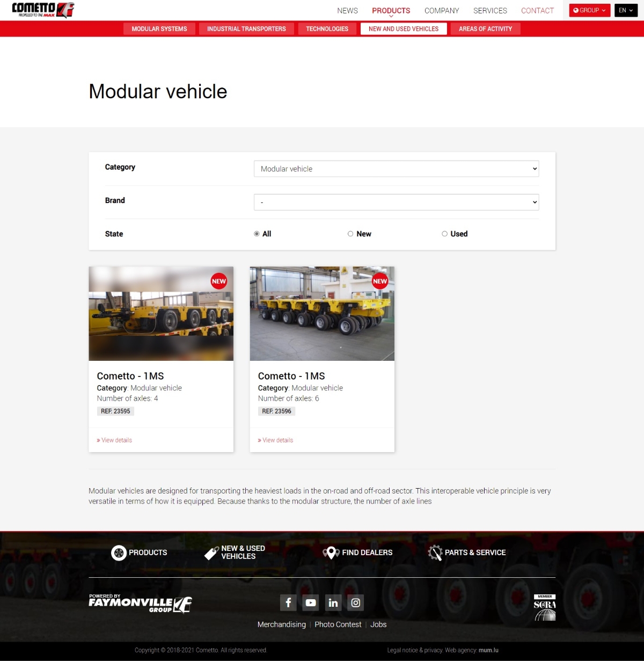This screenshot has height=661, width=644.
Task: Click the Cometto - 1MS title with 6 axles
Action: (291, 376)
